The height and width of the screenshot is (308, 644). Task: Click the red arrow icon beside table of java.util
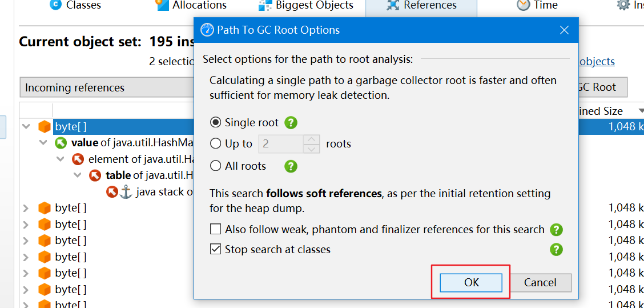pos(95,175)
